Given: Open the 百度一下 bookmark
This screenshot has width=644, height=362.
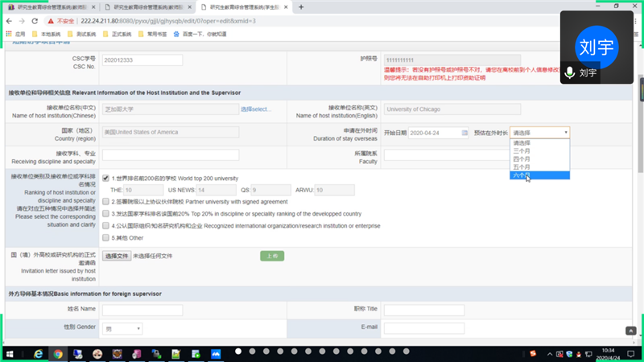Looking at the screenshot, I should [200, 34].
